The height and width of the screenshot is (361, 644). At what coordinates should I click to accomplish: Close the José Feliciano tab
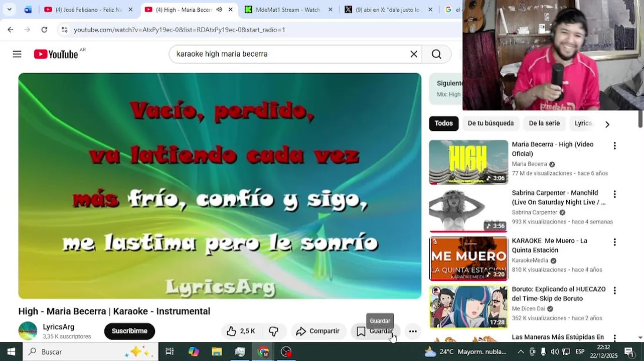[x=130, y=10]
